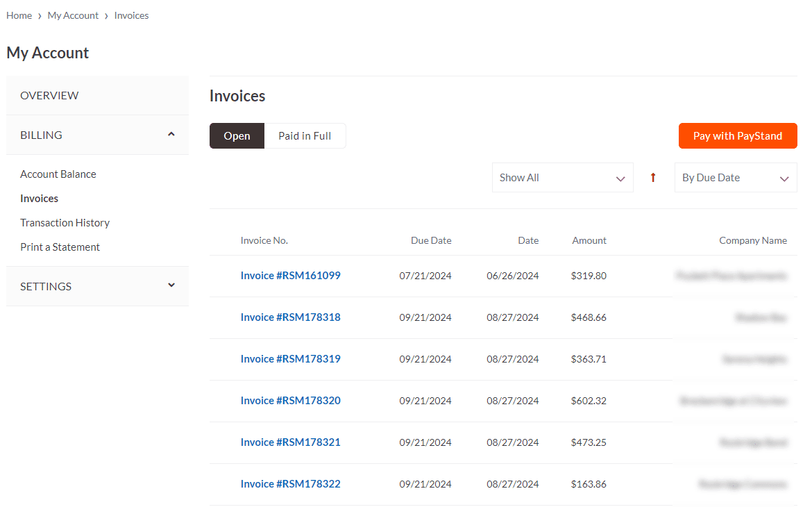Click the Invoices breadcrumb text
The height and width of the screenshot is (507, 812).
tap(132, 15)
